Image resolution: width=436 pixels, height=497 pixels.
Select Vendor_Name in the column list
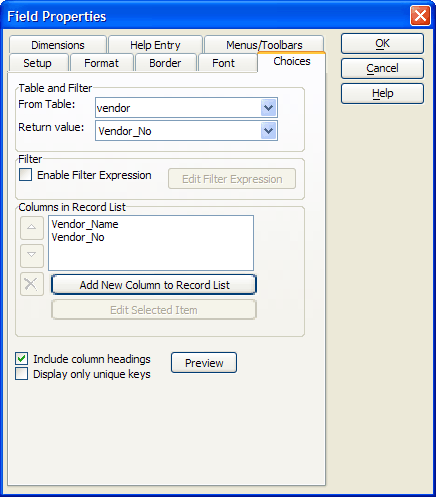[85, 224]
